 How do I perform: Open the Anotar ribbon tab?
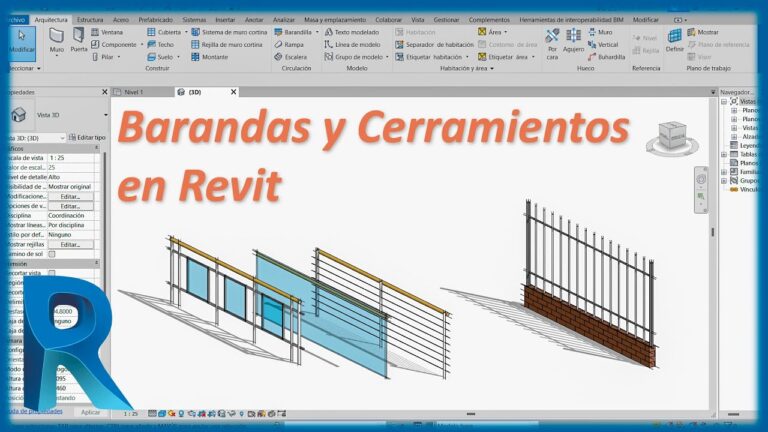tap(254, 20)
